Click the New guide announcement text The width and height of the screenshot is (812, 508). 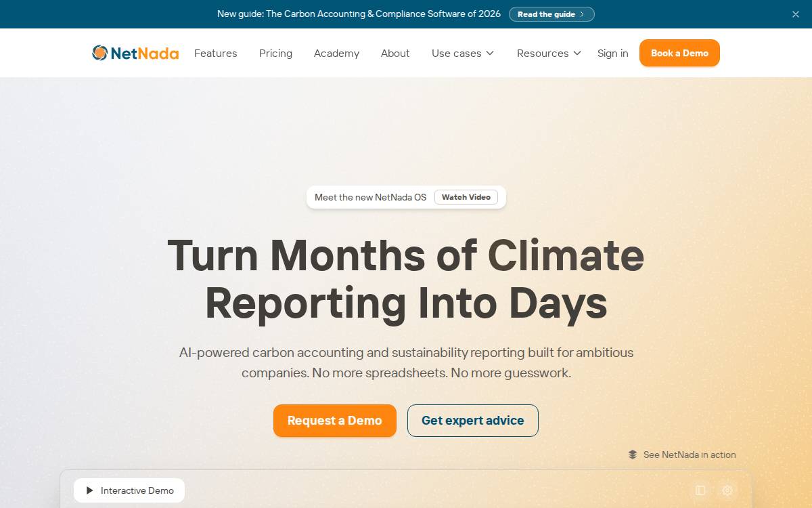(359, 14)
